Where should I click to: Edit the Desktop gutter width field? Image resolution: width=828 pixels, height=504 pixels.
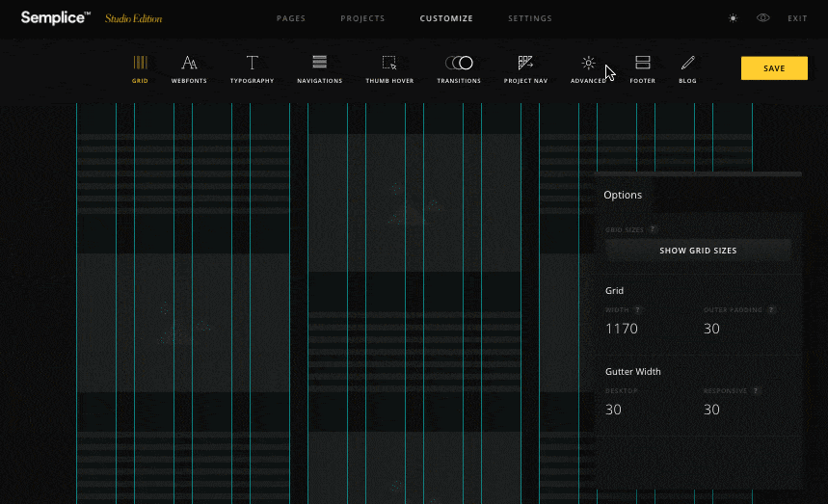613,410
